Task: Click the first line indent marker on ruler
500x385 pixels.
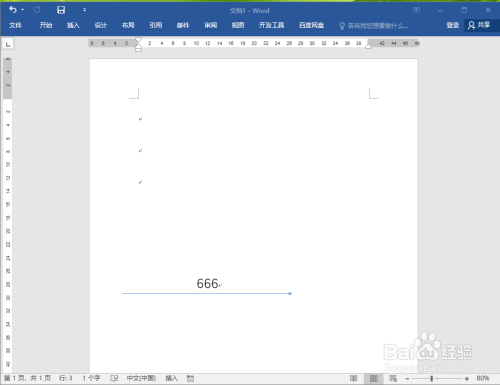Action: coord(138,40)
